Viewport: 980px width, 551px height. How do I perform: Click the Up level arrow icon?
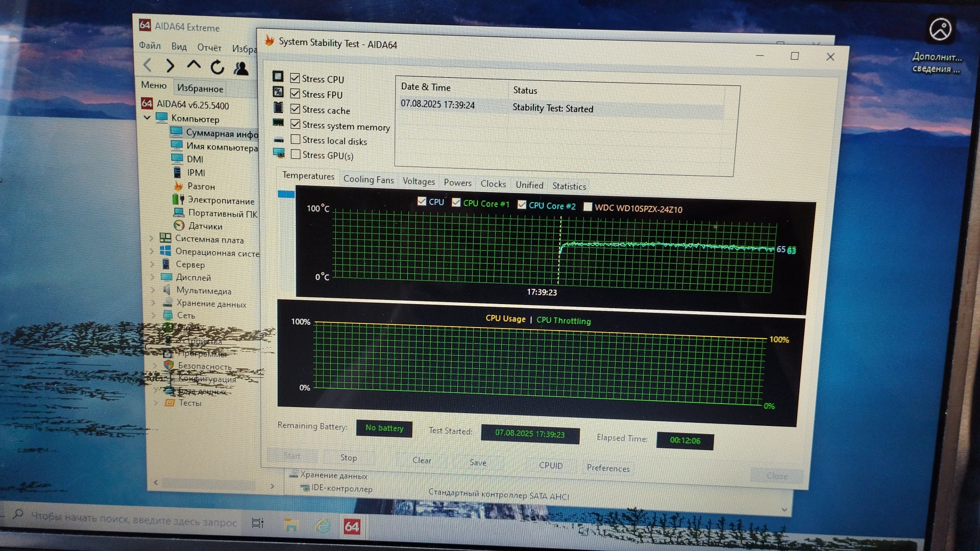point(194,65)
